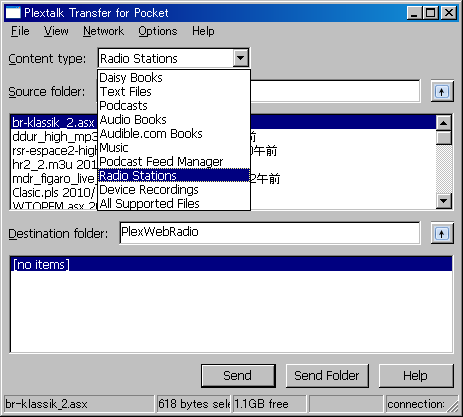The width and height of the screenshot is (463, 417).
Task: Click the 1.1GB free status cell
Action: coord(269,404)
